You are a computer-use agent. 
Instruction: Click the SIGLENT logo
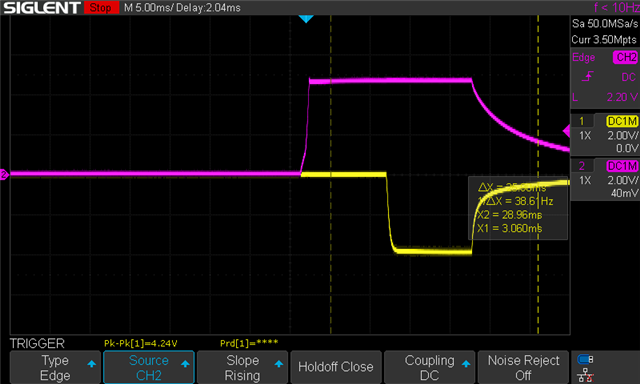pyautogui.click(x=41, y=8)
